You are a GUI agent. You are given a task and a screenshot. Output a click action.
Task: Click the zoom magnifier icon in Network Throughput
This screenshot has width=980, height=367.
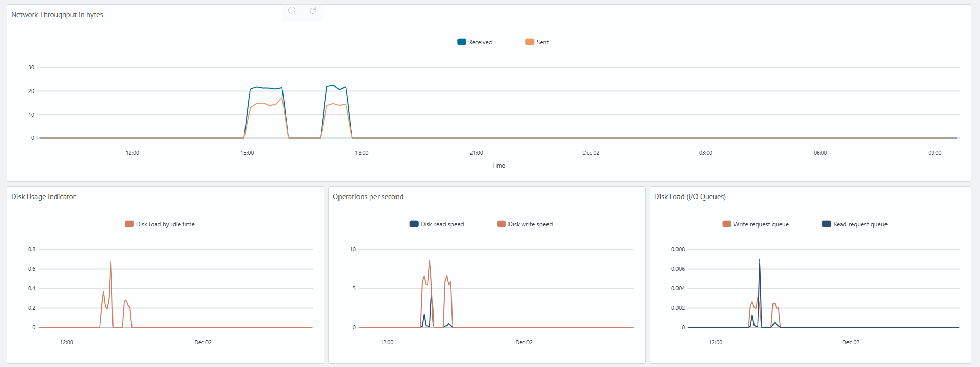pyautogui.click(x=292, y=11)
